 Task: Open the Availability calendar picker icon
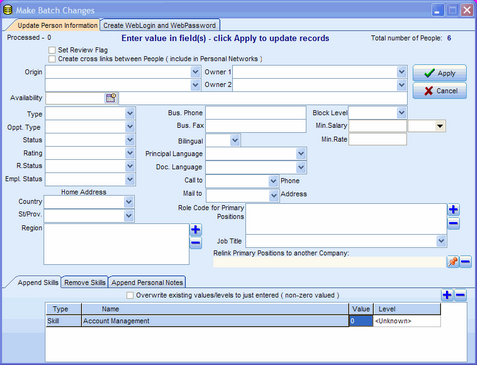click(x=111, y=98)
